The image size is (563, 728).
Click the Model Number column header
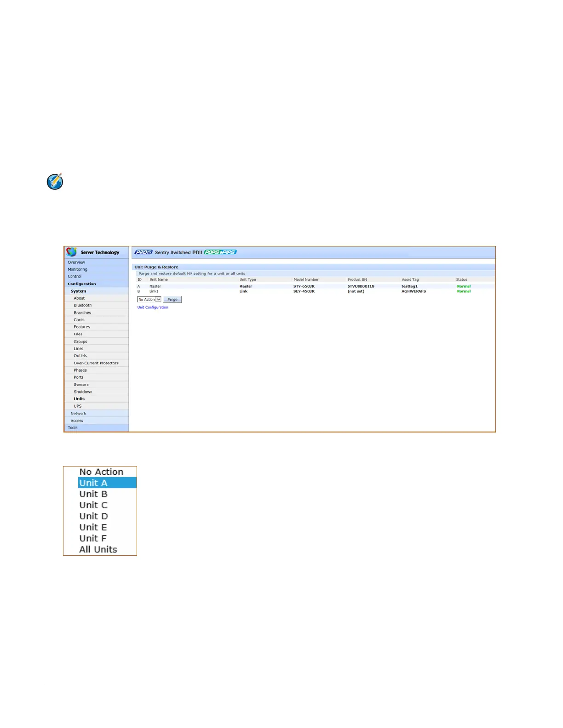(306, 279)
